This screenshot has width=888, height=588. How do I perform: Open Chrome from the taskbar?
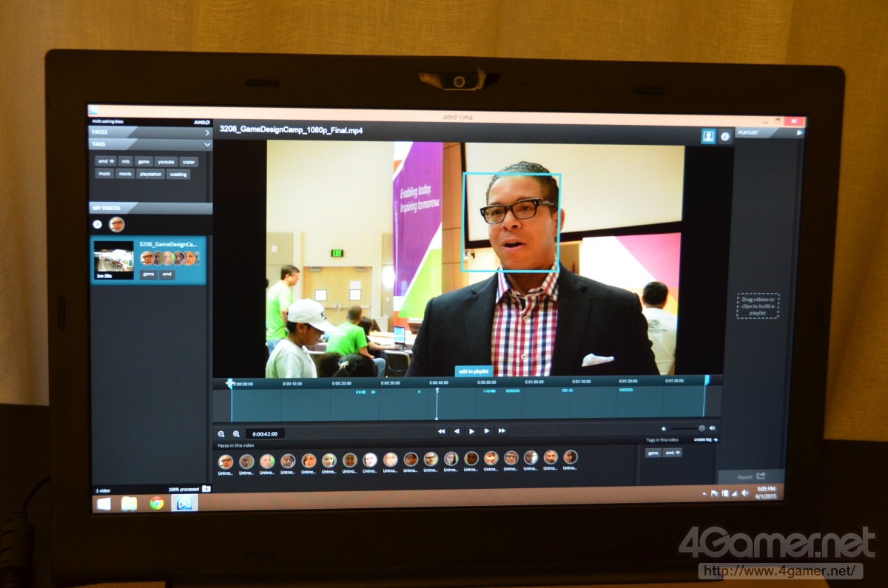point(157,503)
